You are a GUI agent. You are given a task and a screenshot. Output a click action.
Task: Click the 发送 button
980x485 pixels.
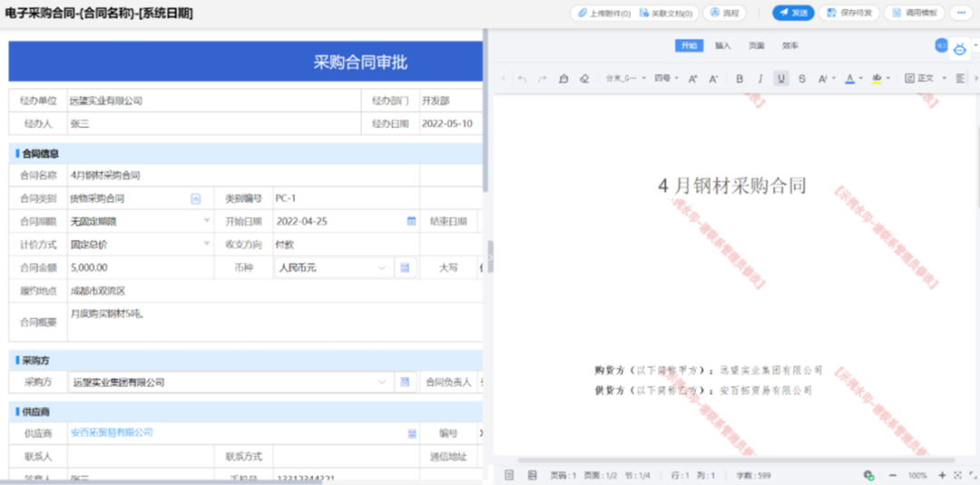pyautogui.click(x=793, y=13)
